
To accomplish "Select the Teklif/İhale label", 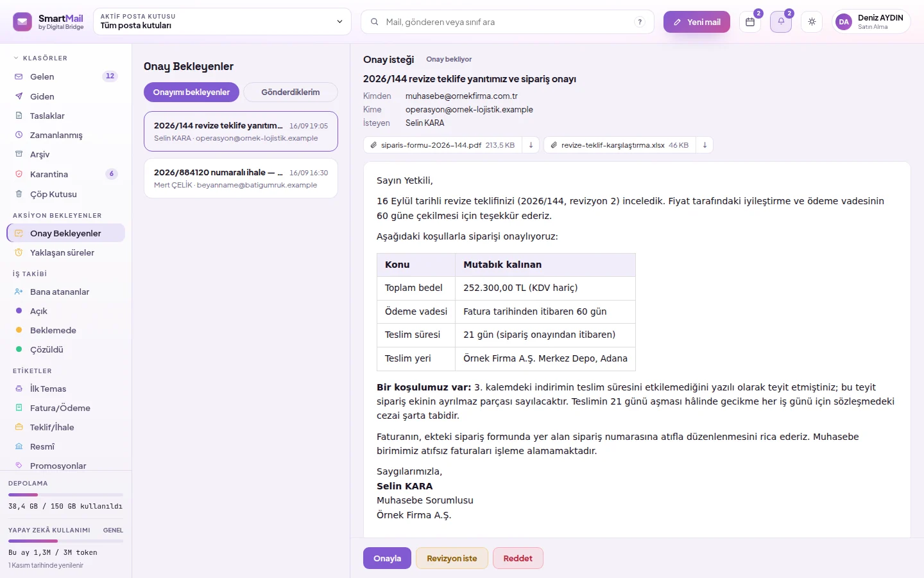I will pos(65,427).
